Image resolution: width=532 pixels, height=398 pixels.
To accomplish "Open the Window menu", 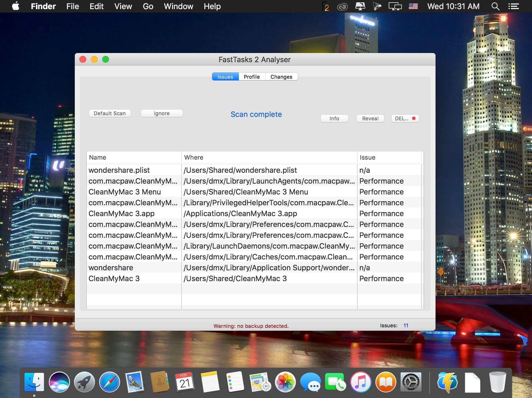I will click(x=178, y=6).
